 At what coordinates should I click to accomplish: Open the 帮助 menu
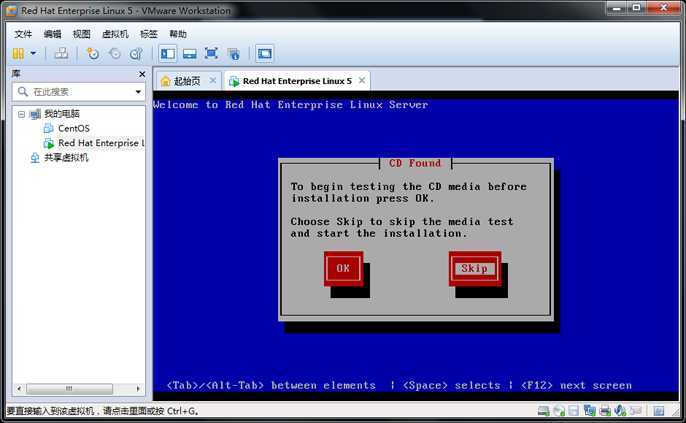coord(178,34)
